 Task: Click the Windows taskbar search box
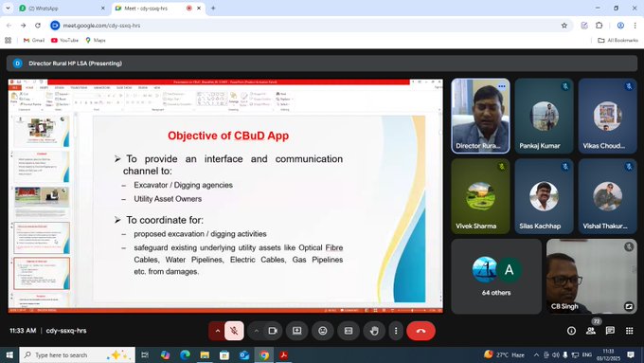(78, 354)
